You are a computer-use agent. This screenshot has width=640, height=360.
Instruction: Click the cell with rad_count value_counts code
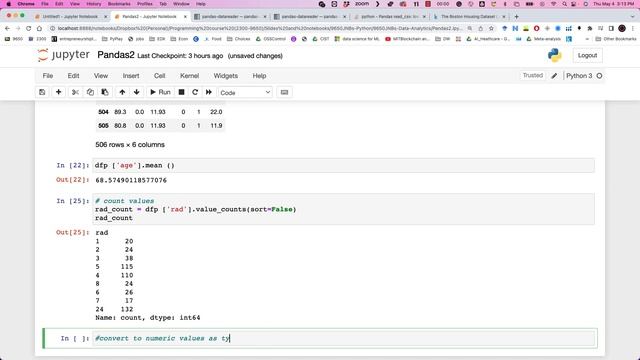click(x=343, y=209)
